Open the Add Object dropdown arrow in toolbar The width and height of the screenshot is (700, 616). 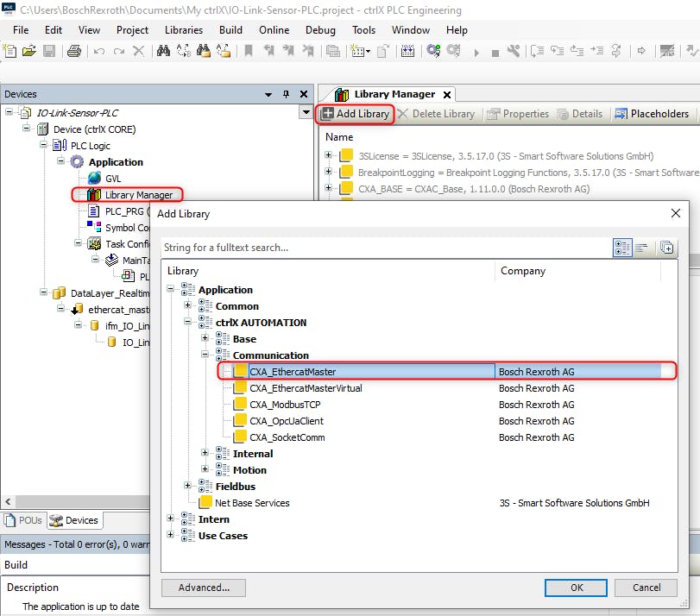pyautogui.click(x=368, y=52)
